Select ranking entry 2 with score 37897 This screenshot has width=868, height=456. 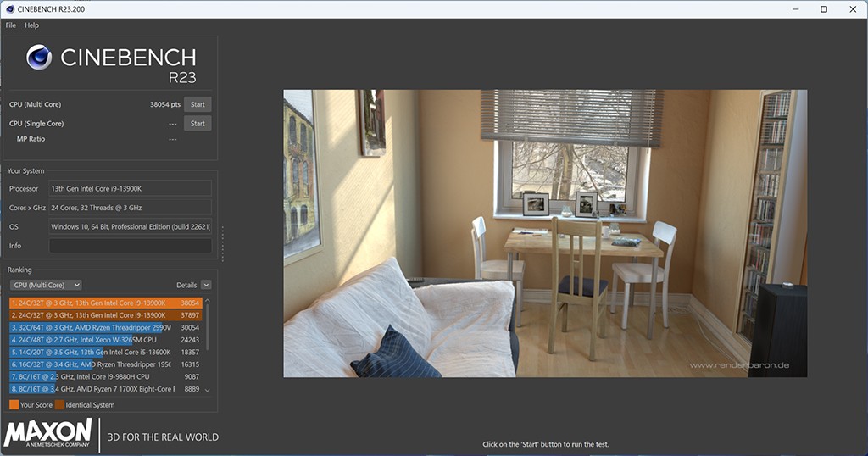pyautogui.click(x=105, y=315)
